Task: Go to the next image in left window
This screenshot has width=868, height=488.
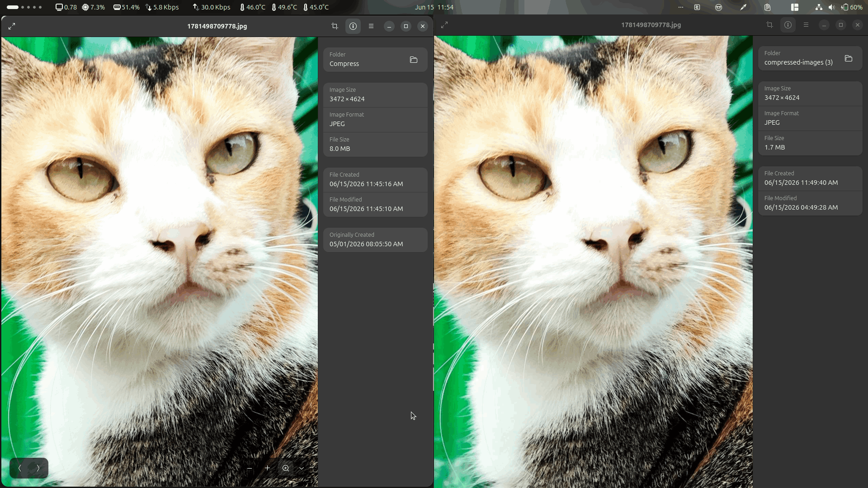Action: [38, 468]
